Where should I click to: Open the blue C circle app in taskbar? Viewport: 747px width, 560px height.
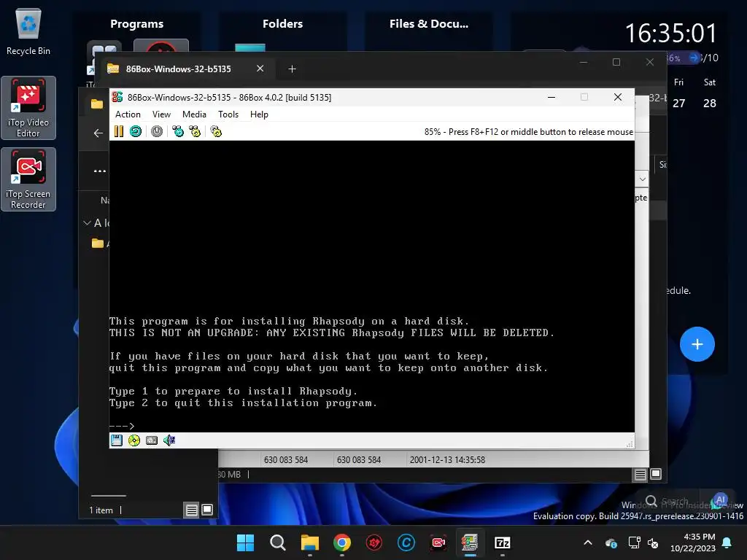click(x=406, y=542)
